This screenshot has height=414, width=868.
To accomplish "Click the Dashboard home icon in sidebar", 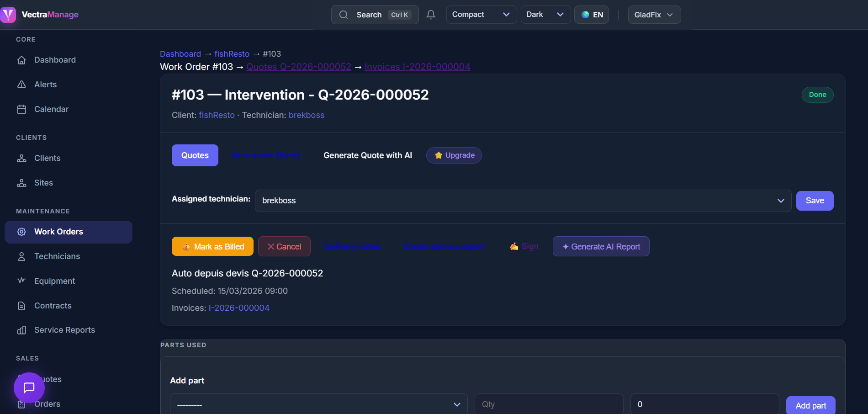I will click(21, 60).
